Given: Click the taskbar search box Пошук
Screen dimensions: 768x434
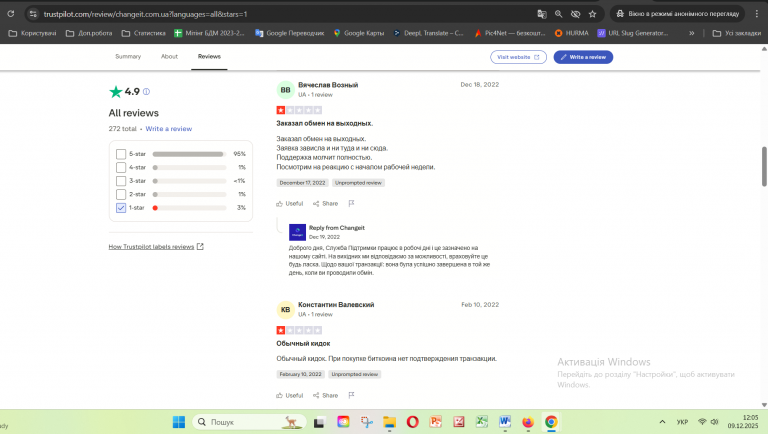Looking at the screenshot, I should point(249,422).
